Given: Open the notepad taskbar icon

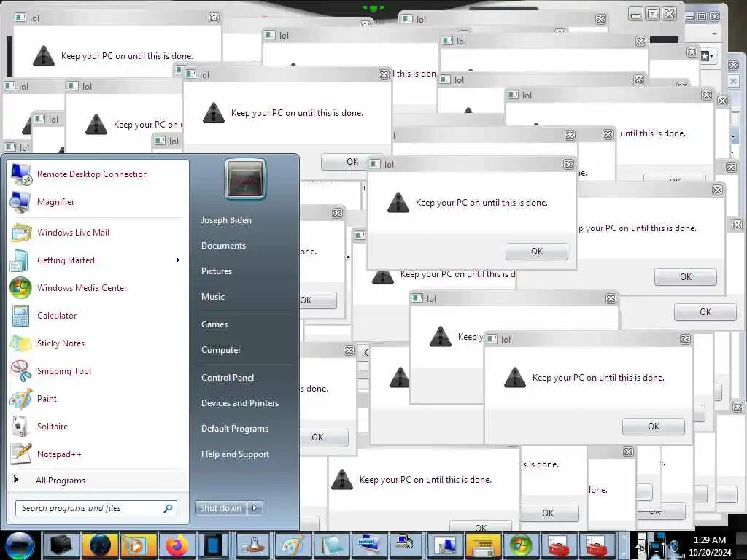Looking at the screenshot, I should point(331,545).
